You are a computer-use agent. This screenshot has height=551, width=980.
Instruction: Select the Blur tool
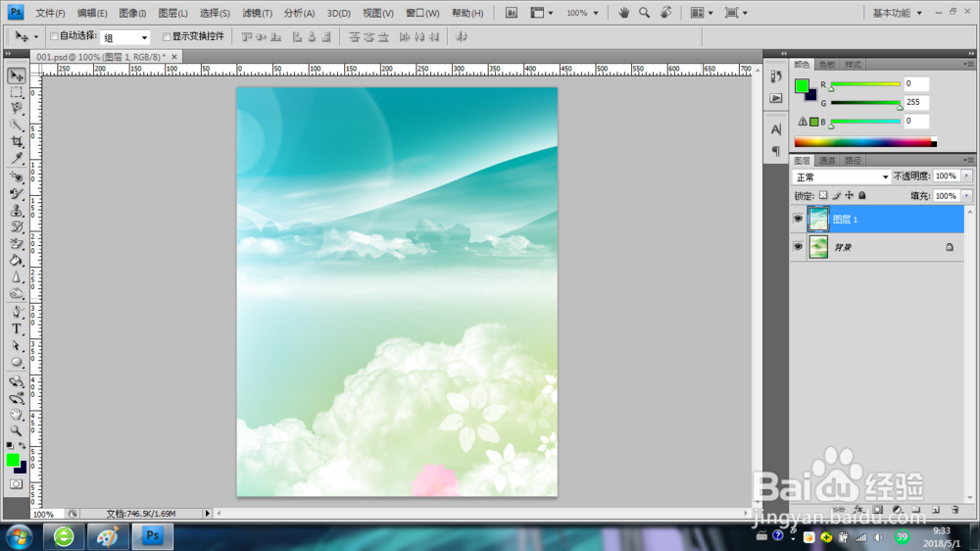coord(17,277)
